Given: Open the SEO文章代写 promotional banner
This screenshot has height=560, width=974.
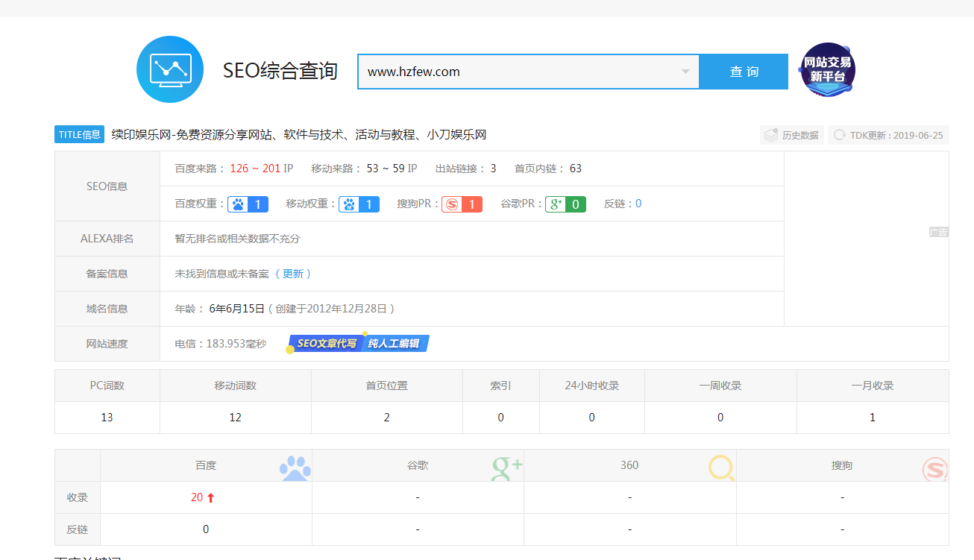Looking at the screenshot, I should point(359,344).
